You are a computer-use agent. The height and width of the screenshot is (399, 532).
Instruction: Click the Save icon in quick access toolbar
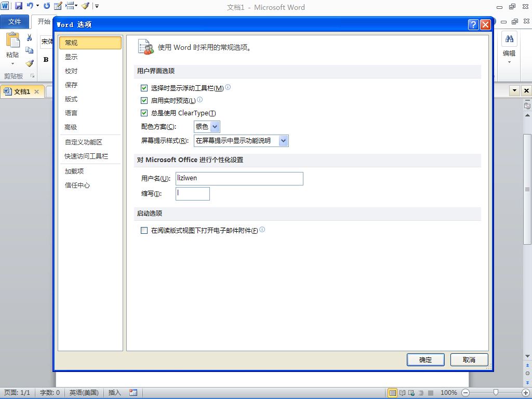[x=19, y=6]
